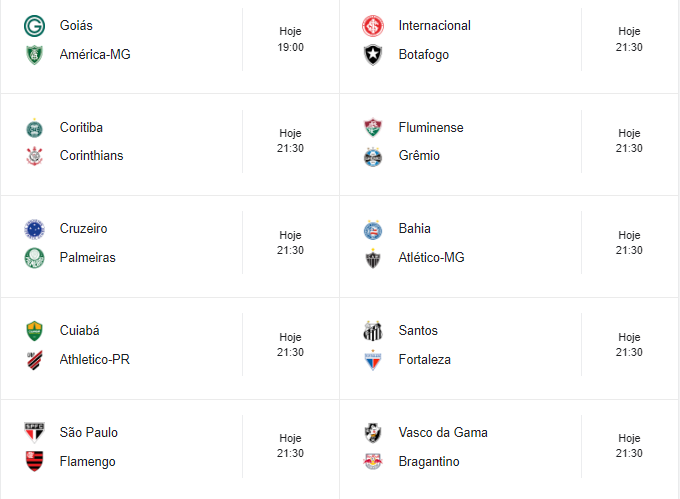Click the Internacional team crest
680x499 pixels.
click(x=373, y=26)
